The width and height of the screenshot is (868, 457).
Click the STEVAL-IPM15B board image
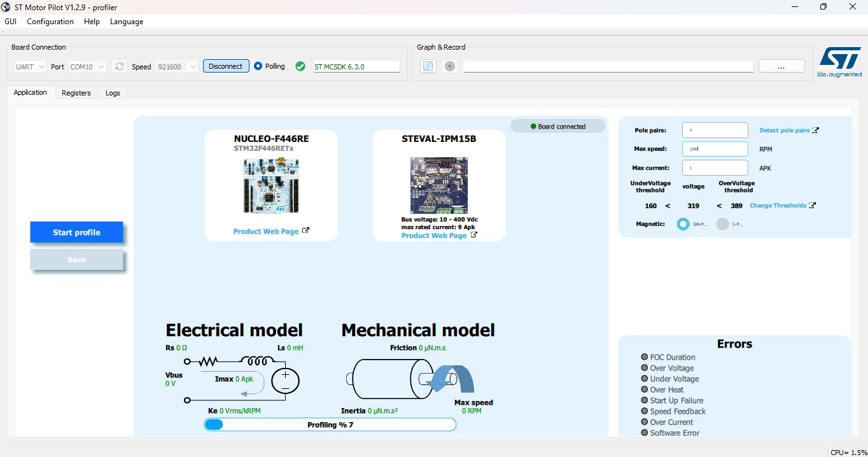pos(439,186)
